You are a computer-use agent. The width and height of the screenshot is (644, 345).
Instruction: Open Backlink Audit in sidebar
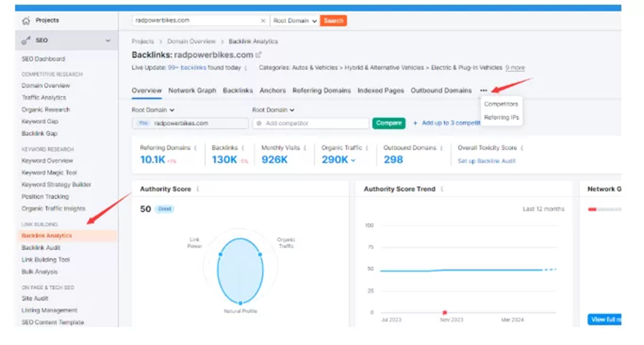tap(40, 248)
